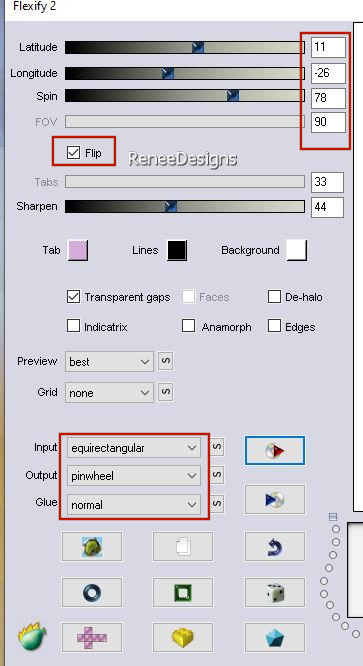Click the Latitude slider track
This screenshot has width=363, height=666.
(185, 47)
